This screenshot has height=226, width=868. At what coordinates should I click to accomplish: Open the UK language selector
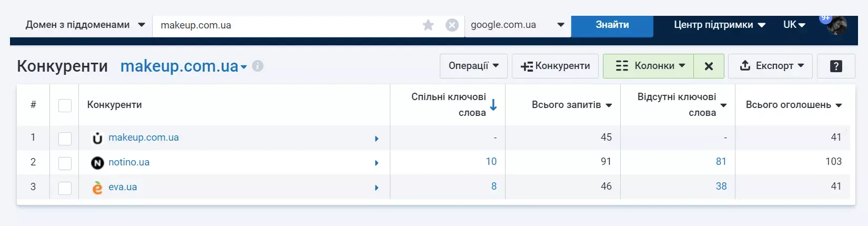[794, 25]
